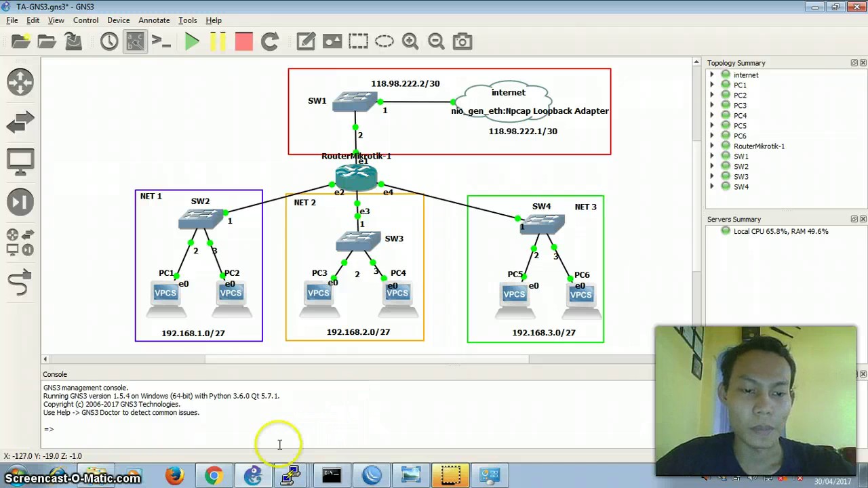Select SW1 switch on canvas
This screenshot has height=488, width=868.
coord(354,102)
